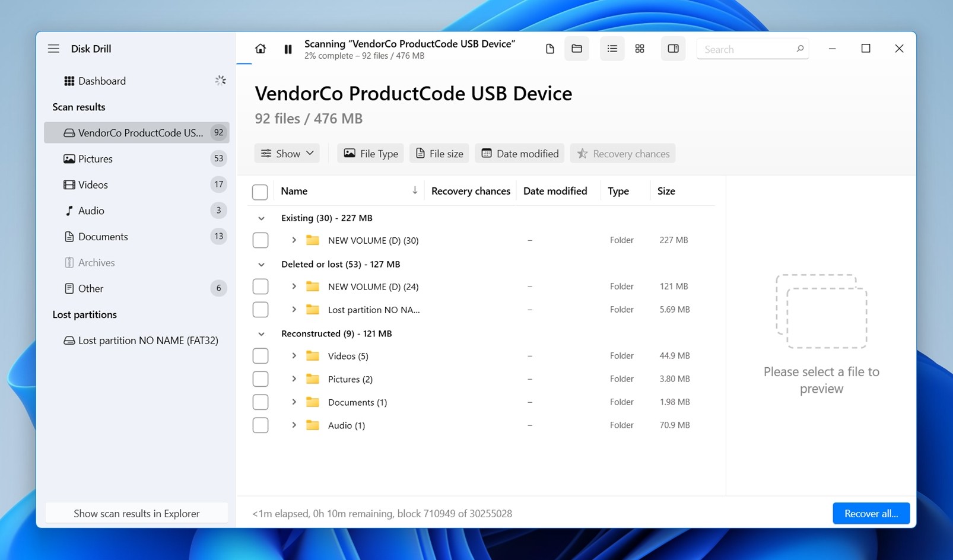
Task: Sort by Name column
Action: click(294, 191)
